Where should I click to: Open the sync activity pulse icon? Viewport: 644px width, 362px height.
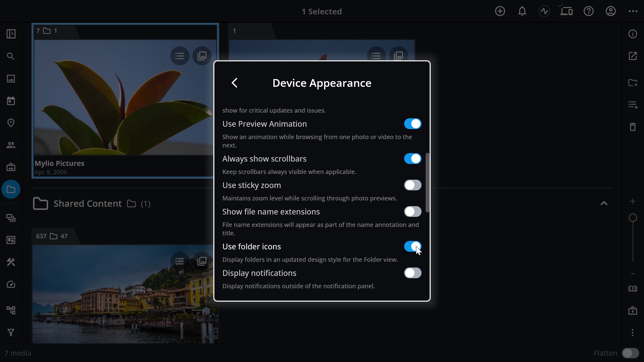(x=544, y=11)
